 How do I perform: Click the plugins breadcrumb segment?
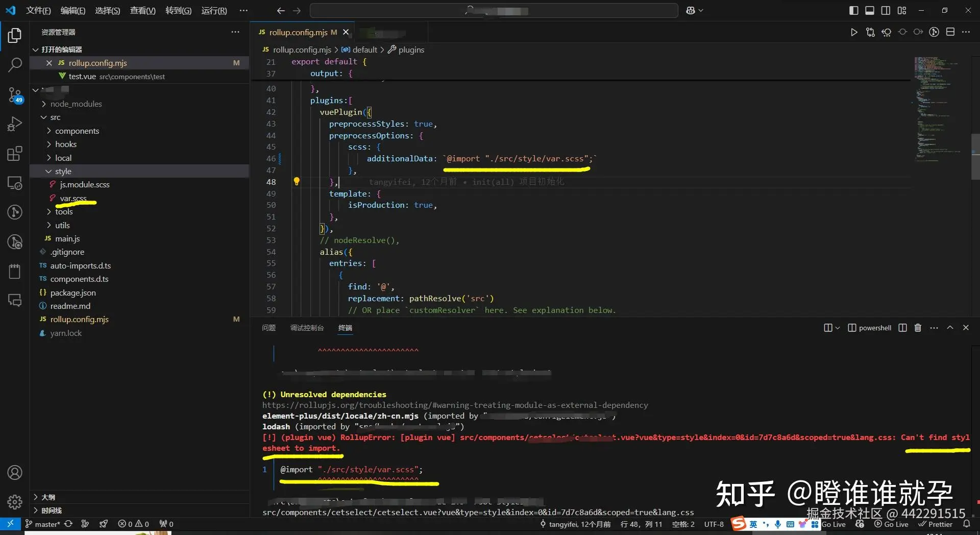point(411,50)
